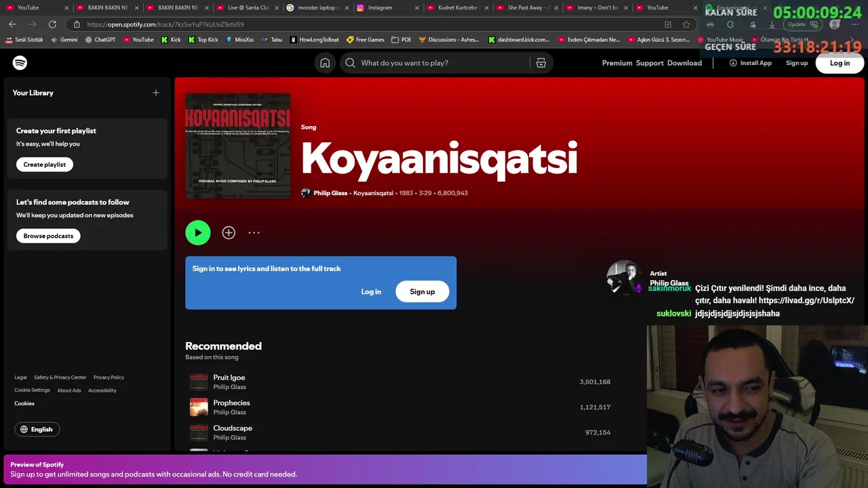Open the Premium link in Spotify header

pyautogui.click(x=617, y=63)
